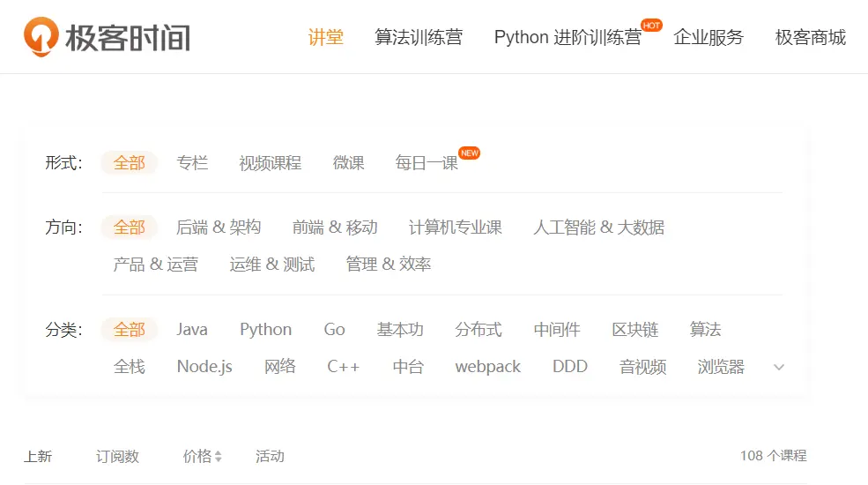This screenshot has width=868, height=485.
Task: Pick Node.js category
Action: 204,367
